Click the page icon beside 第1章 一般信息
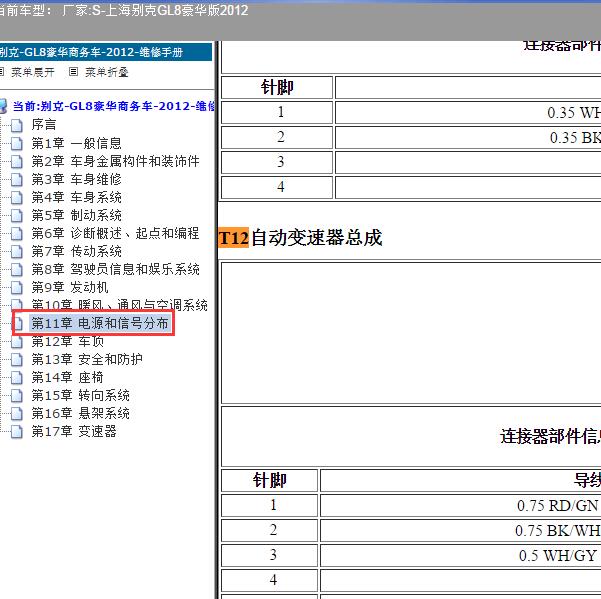Screen dimensions: 601x599 16,143
